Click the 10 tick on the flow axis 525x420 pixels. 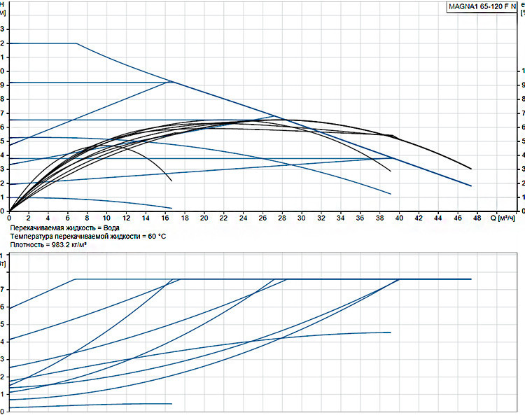click(106, 218)
